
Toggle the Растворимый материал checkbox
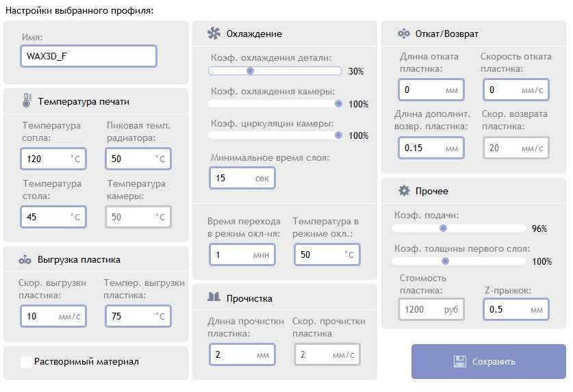pyautogui.click(x=26, y=362)
